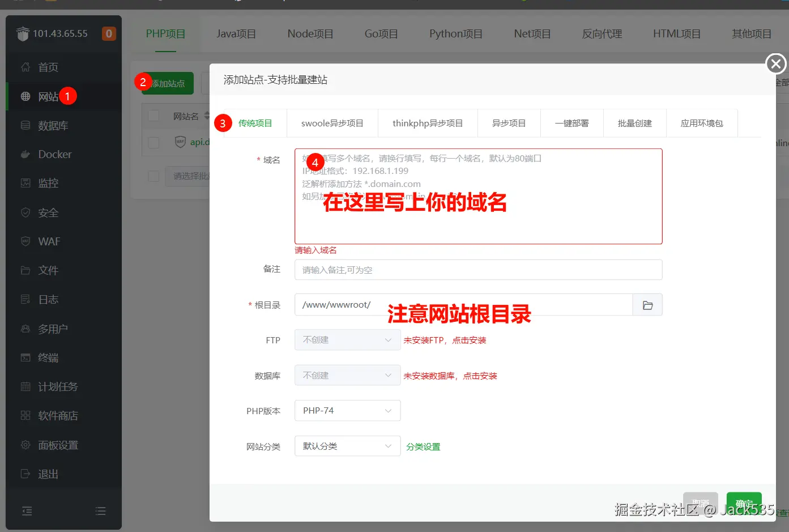This screenshot has width=789, height=532.
Task: Click into the 域名 domain text area
Action: 479,197
